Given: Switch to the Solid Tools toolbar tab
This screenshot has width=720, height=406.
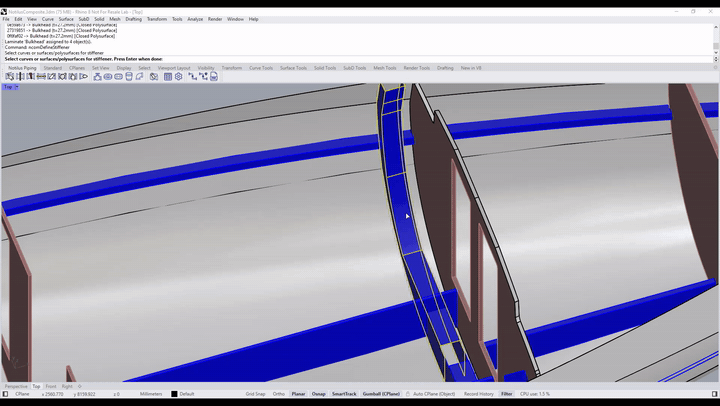Looking at the screenshot, I should (325, 68).
